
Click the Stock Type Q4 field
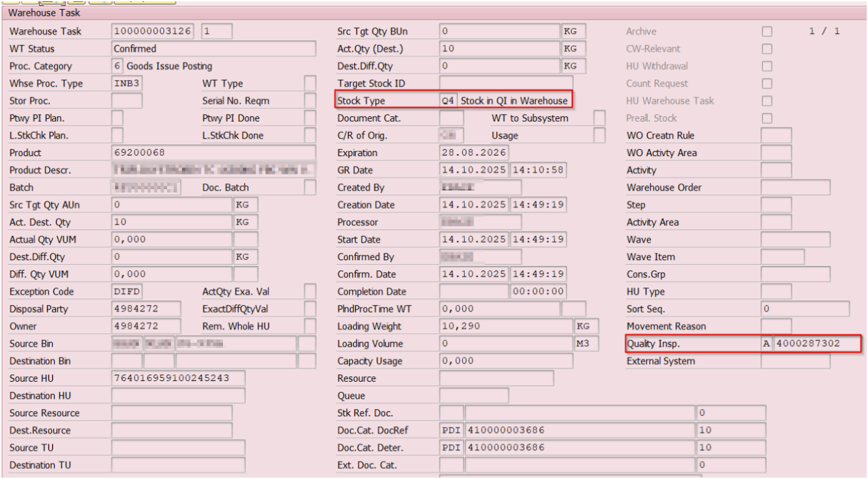click(x=448, y=101)
